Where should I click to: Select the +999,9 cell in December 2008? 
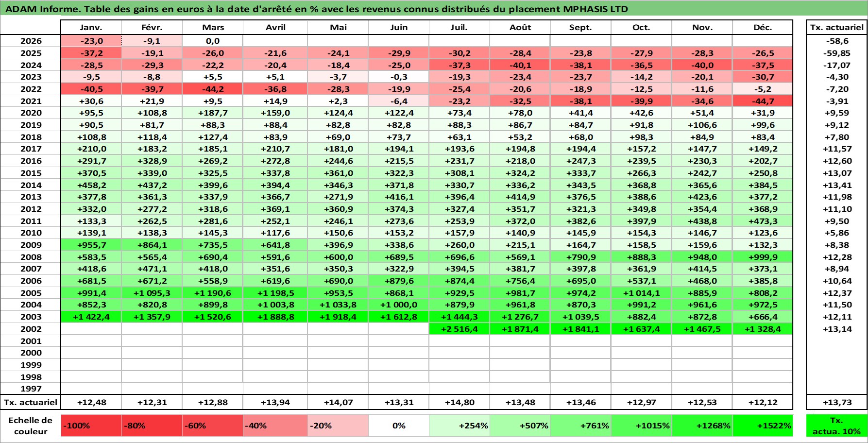763,257
